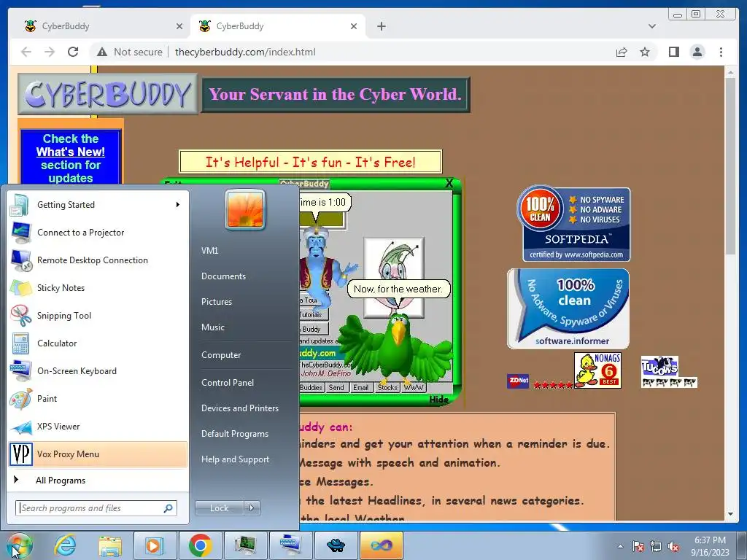The height and width of the screenshot is (560, 747).
Task: Click the page vertical scrollbar thumb
Action: pos(730,167)
